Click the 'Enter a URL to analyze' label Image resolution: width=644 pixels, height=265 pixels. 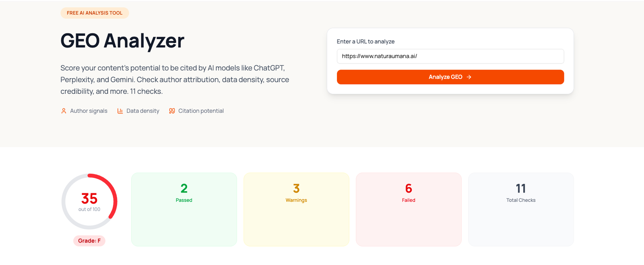(365, 41)
